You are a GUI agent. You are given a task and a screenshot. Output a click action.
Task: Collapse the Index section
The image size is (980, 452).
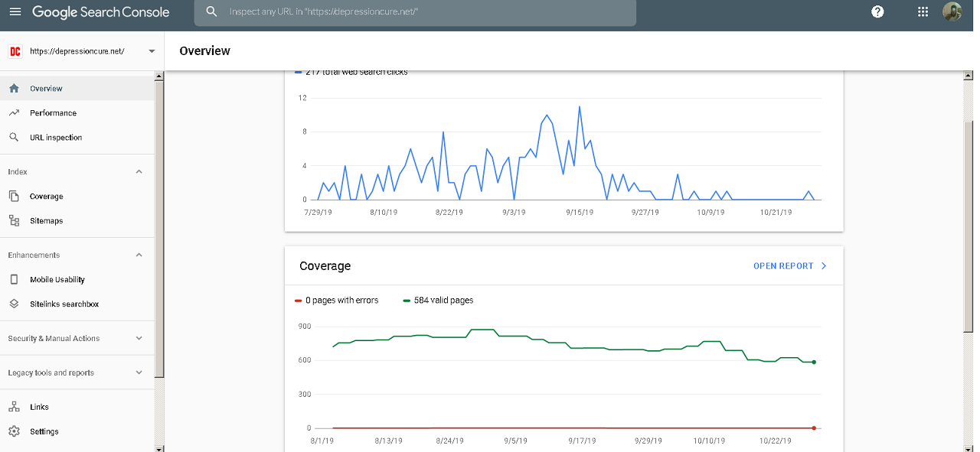(x=139, y=172)
